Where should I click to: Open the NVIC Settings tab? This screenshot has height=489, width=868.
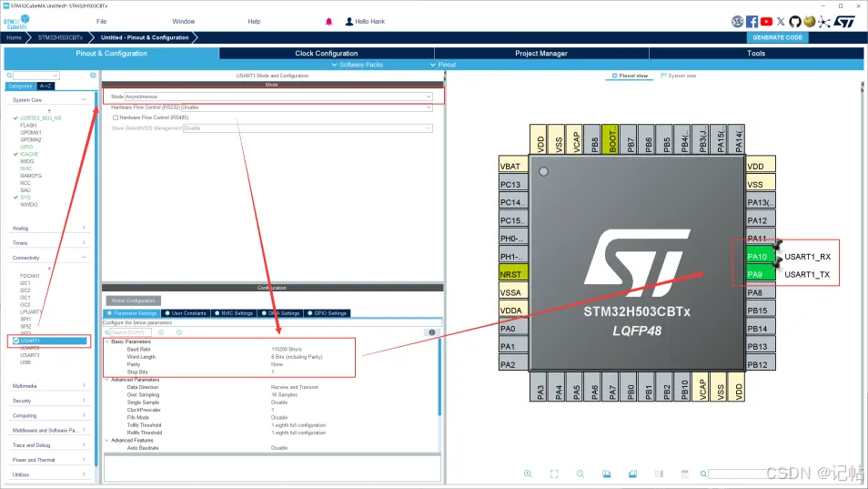click(233, 313)
